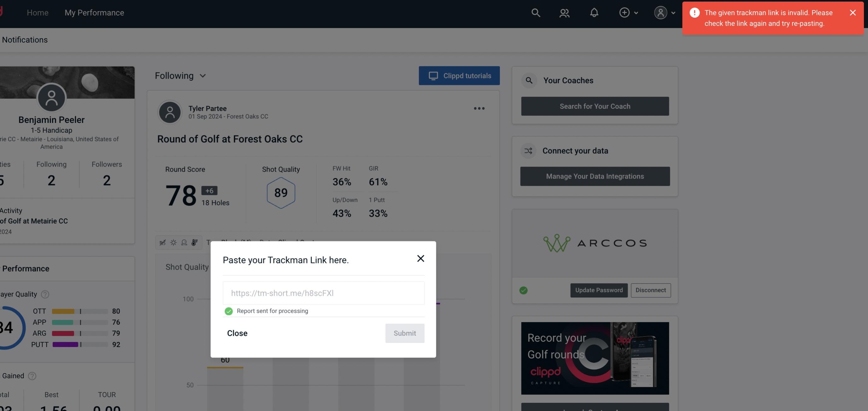This screenshot has height=411, width=868.
Task: Click the people/community icon in navbar
Action: click(x=564, y=12)
